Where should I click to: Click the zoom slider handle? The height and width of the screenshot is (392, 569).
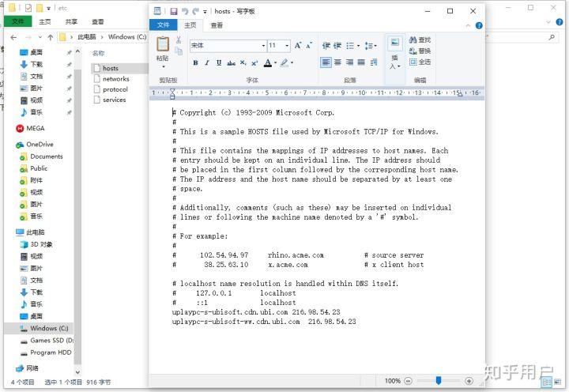click(x=439, y=380)
